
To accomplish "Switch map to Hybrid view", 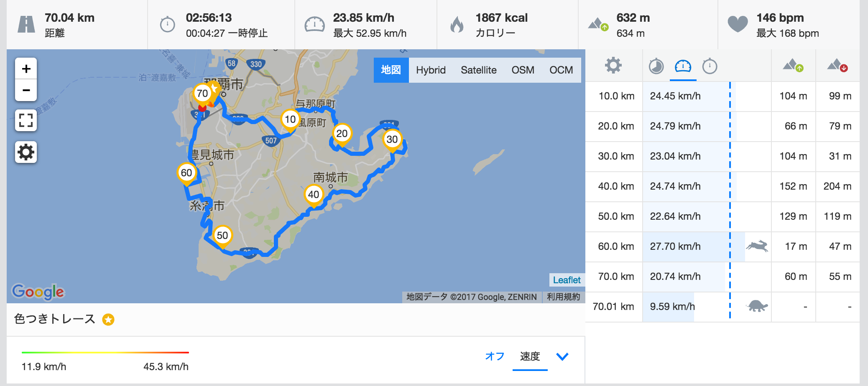I will coord(431,70).
